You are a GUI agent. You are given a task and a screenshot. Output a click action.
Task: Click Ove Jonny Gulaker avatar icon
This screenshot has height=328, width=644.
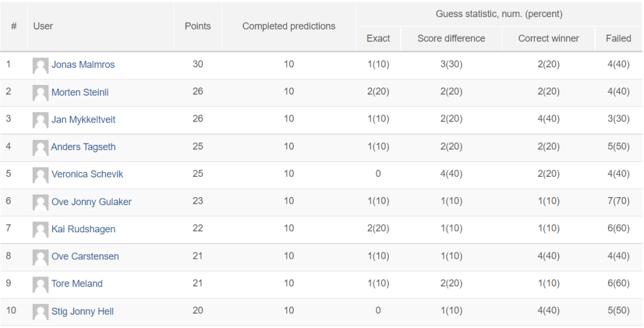coord(40,203)
